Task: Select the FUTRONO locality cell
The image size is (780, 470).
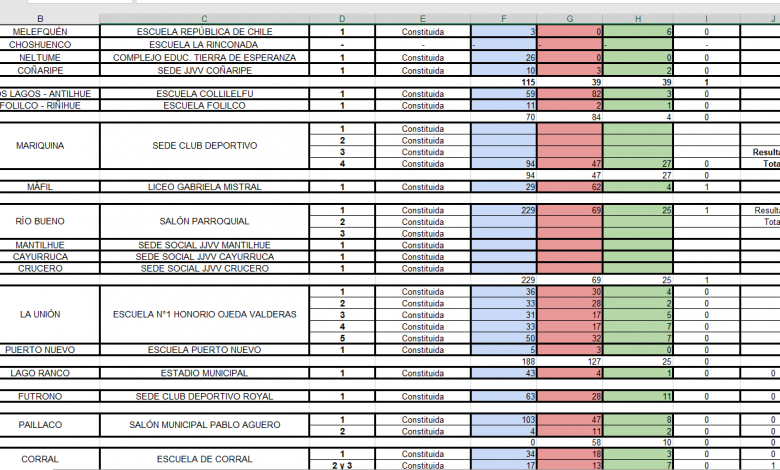Action: point(40,397)
